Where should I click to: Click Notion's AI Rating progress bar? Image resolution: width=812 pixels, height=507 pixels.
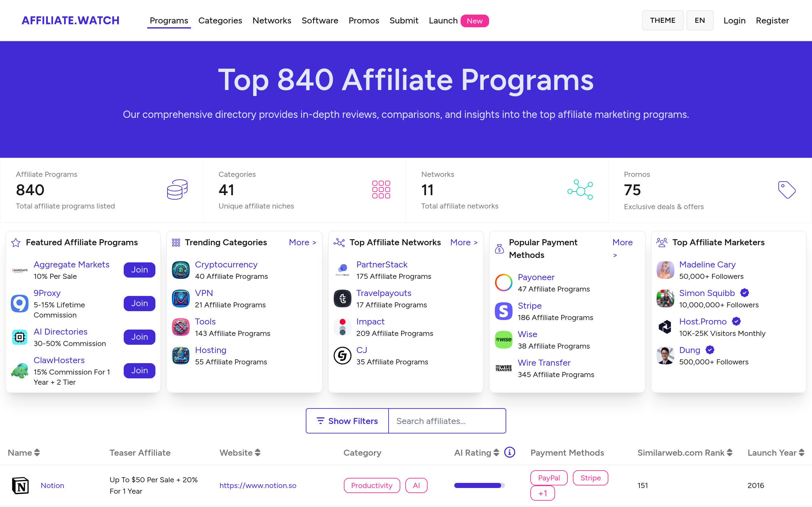coord(479,485)
